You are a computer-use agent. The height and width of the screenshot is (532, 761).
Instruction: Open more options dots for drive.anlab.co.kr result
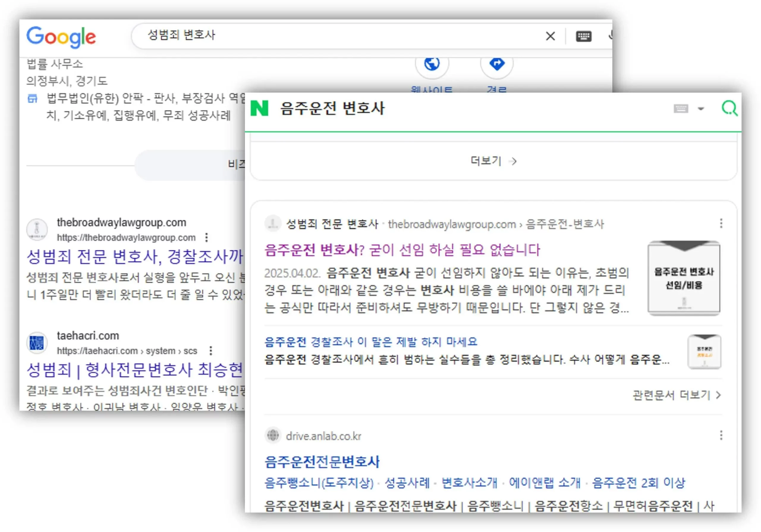(721, 435)
